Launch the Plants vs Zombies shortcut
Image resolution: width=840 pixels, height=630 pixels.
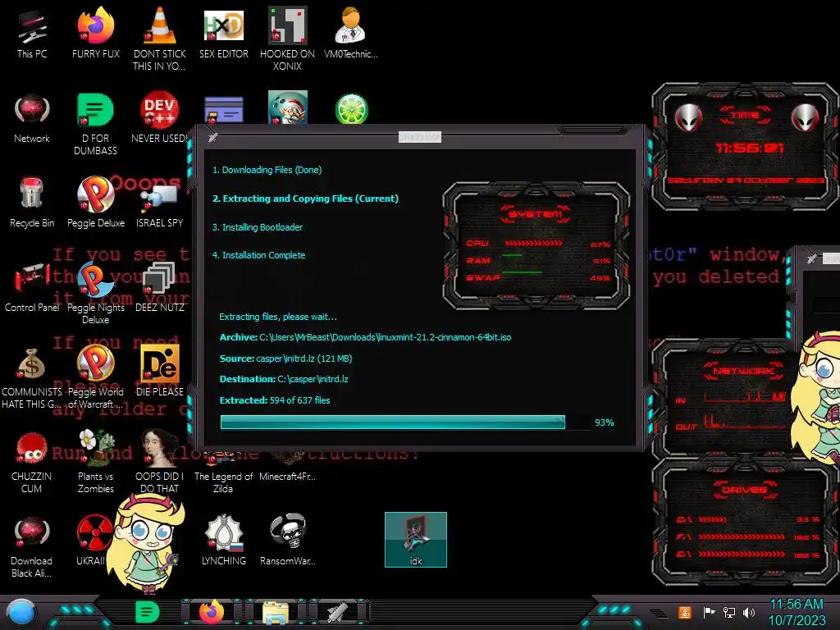pyautogui.click(x=95, y=462)
